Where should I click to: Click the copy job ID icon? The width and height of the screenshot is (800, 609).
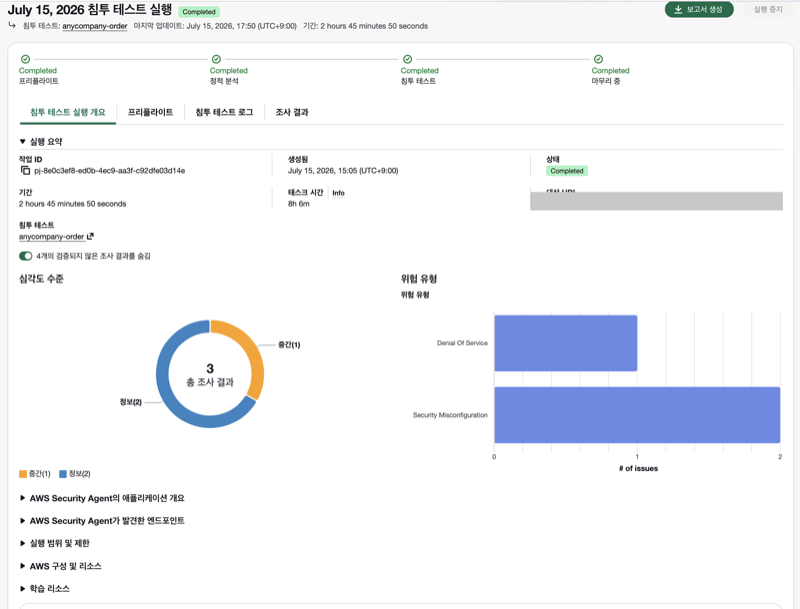pyautogui.click(x=25, y=170)
